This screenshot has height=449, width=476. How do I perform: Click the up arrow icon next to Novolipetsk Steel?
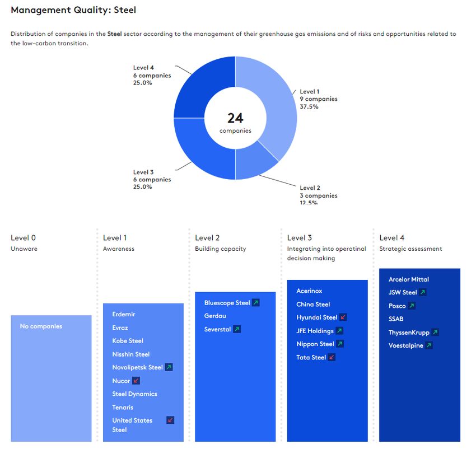point(169,367)
